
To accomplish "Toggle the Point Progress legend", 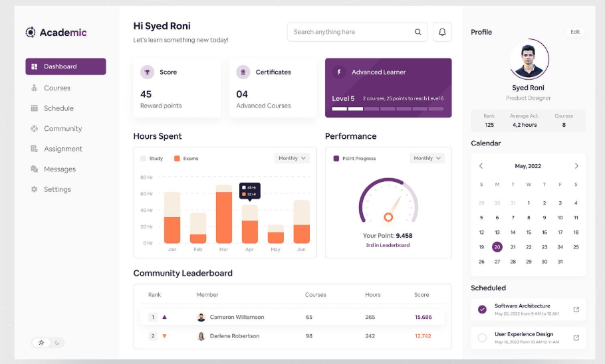I will 354,159.
